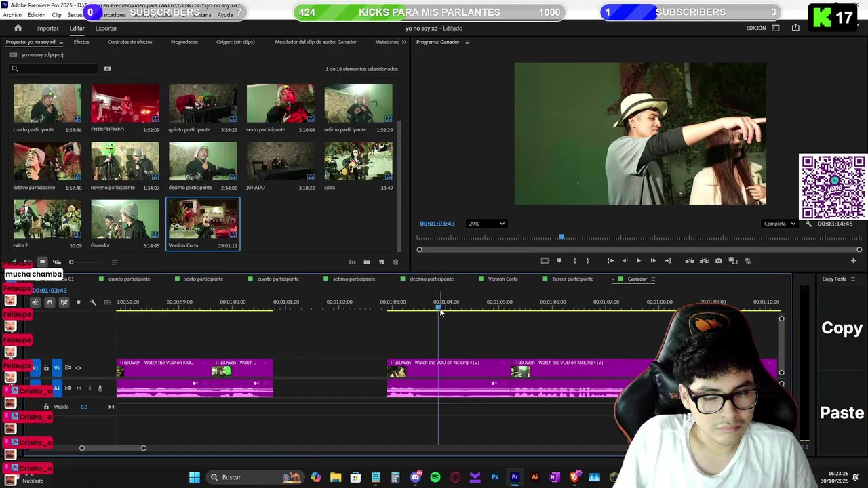Viewport: 868px width, 488px height.
Task: Create new bin in Project panel
Action: (x=367, y=262)
